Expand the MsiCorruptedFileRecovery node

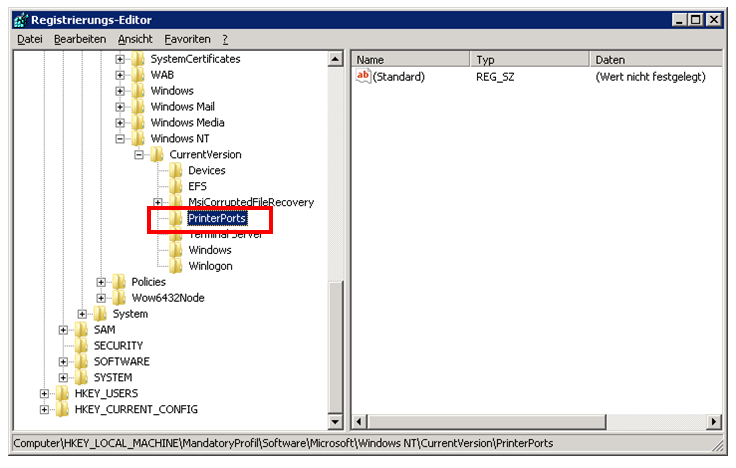(158, 203)
